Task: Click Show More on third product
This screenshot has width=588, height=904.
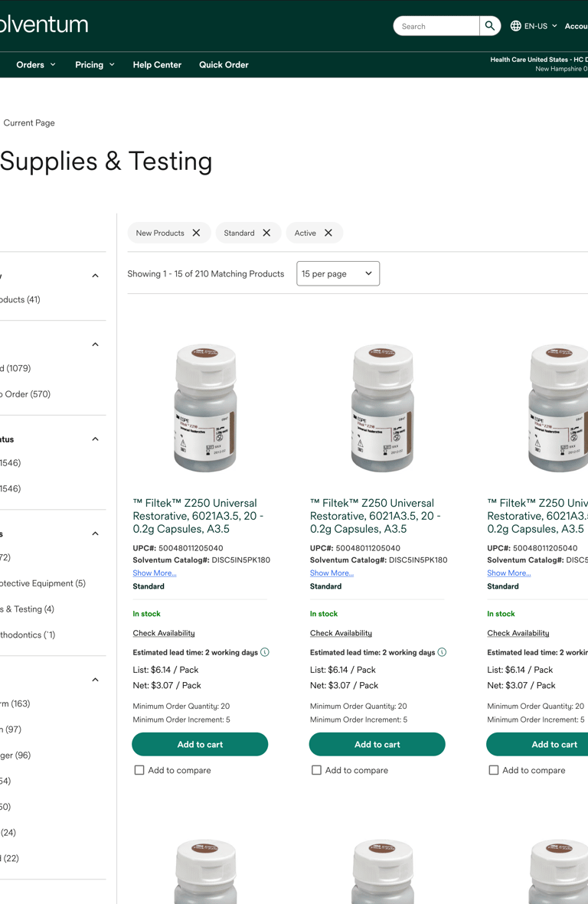Action: point(509,573)
